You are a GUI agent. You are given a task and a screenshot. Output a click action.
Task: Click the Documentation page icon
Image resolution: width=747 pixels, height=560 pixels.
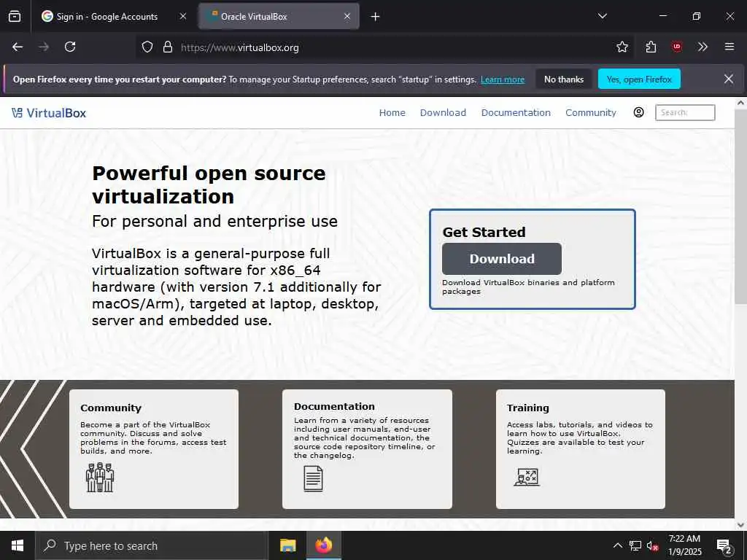pyautogui.click(x=313, y=478)
